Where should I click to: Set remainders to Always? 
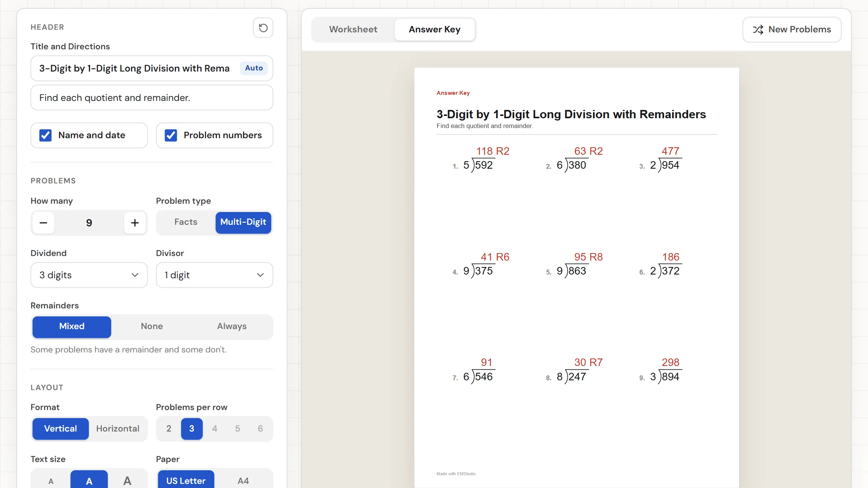(232, 326)
